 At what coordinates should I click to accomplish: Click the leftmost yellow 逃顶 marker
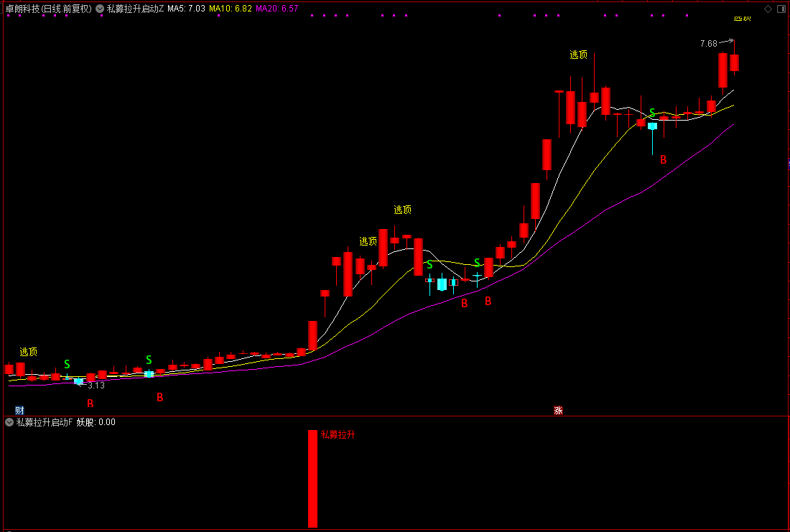tap(29, 352)
